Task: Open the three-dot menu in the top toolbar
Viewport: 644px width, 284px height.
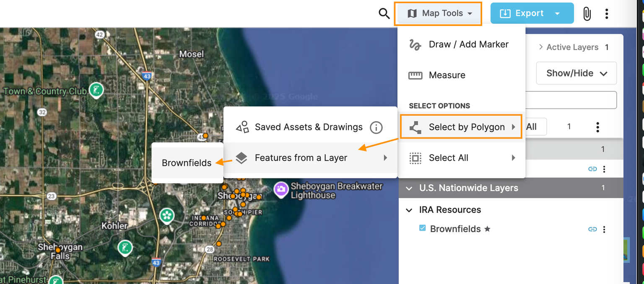Action: (x=606, y=13)
